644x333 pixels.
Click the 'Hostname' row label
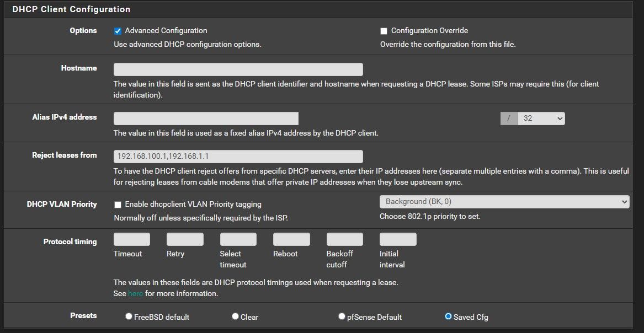(x=79, y=68)
